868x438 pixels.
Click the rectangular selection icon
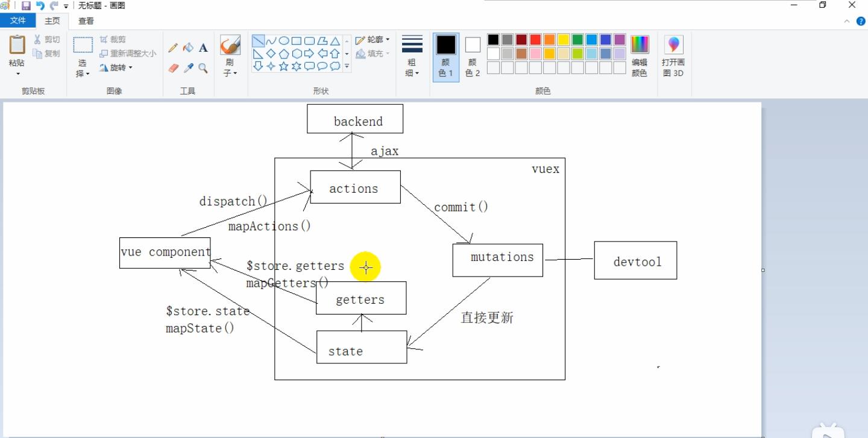(x=83, y=45)
